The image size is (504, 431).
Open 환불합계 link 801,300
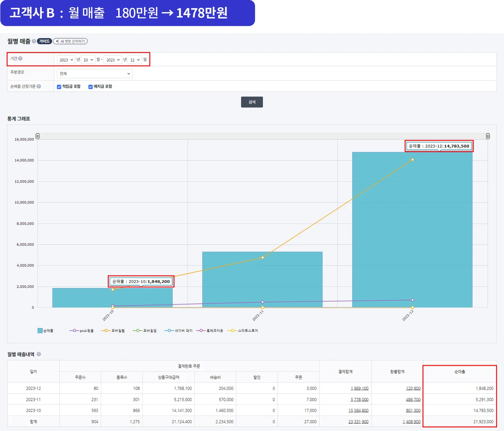413,411
